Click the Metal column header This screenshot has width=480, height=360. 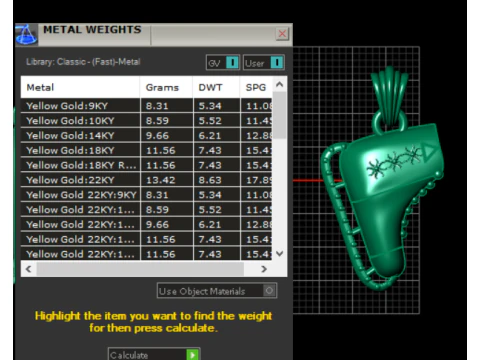click(80, 87)
